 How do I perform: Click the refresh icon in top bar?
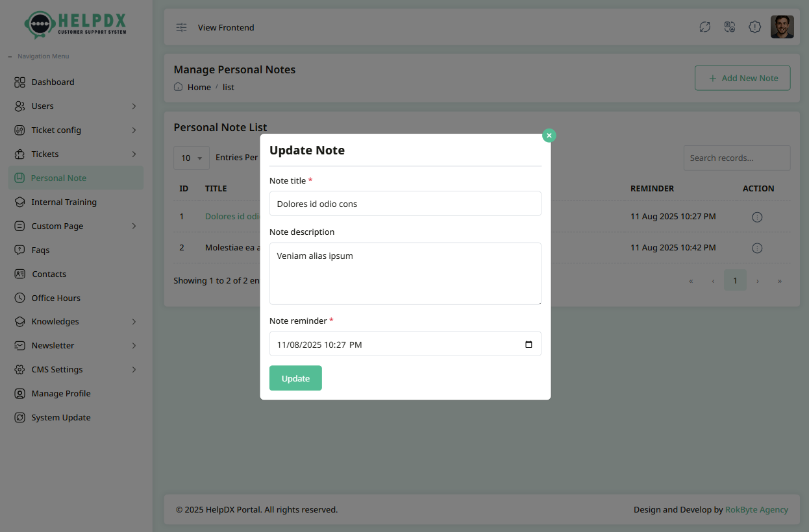pos(704,27)
